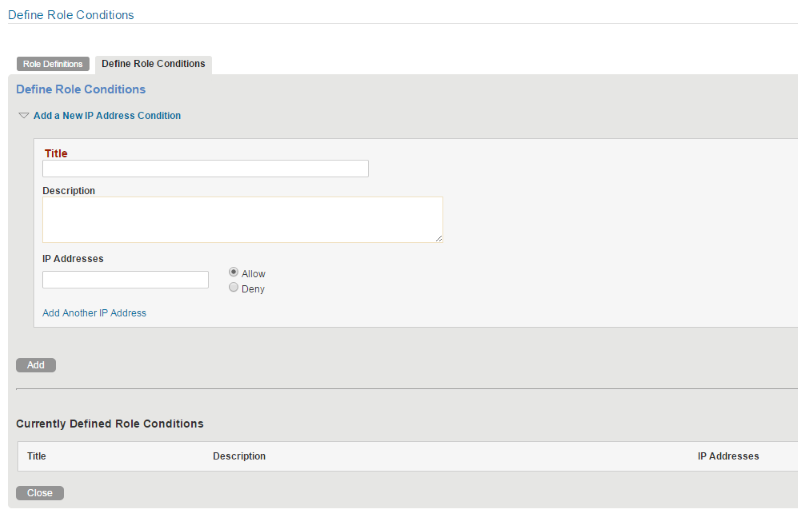Switch to the Role Definitions tab
The width and height of the screenshot is (798, 522).
(x=53, y=64)
